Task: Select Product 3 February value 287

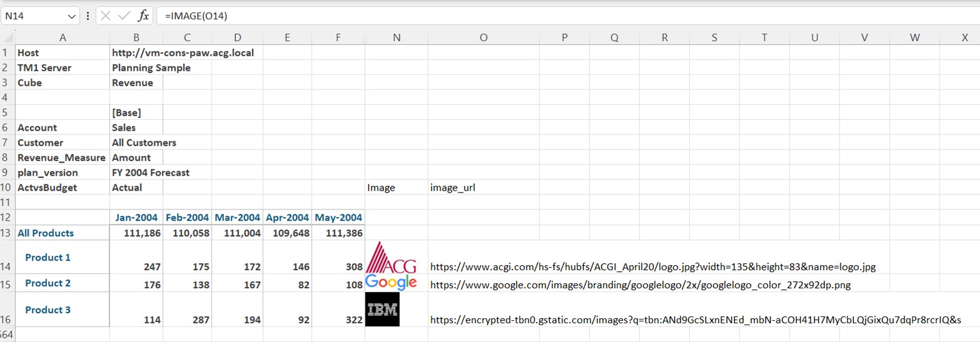Action: tap(187, 309)
